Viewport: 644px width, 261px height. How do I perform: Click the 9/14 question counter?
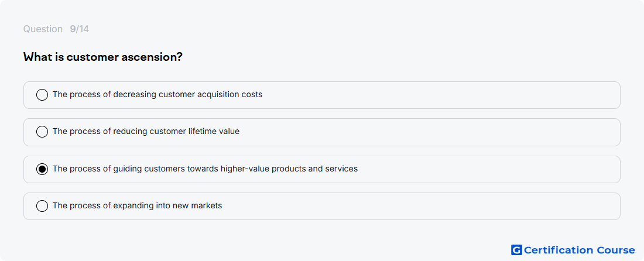tap(79, 29)
